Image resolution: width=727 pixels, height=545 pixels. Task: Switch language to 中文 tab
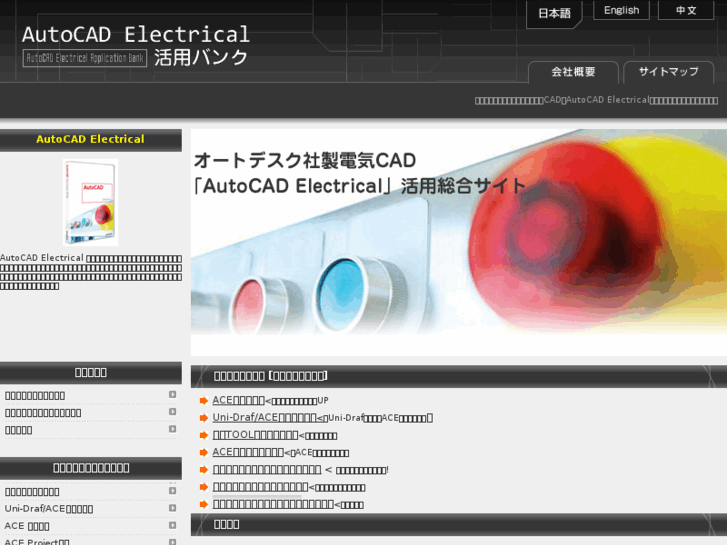[686, 10]
